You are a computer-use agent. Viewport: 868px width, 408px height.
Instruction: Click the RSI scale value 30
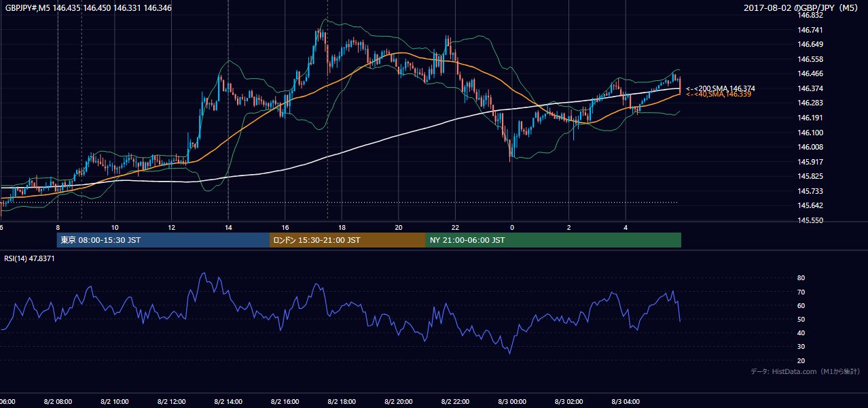click(801, 347)
